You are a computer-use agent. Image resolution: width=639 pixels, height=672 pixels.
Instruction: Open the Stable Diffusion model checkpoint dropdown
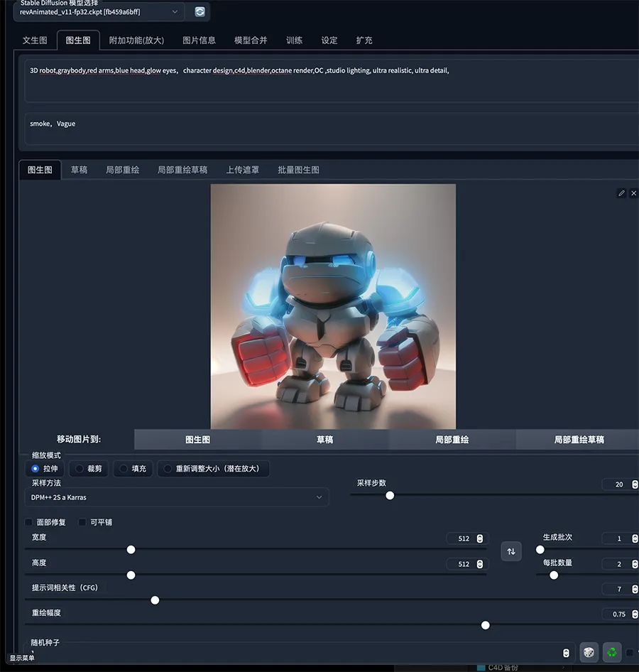coord(98,12)
